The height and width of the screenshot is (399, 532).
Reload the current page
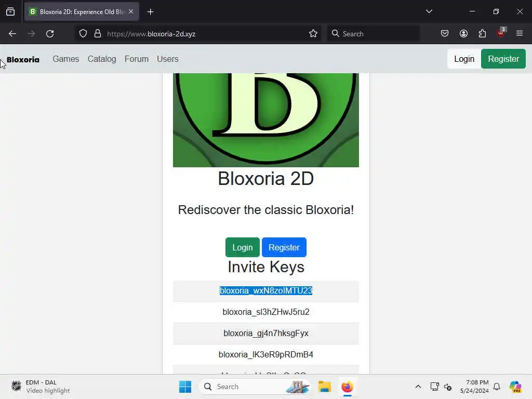point(50,34)
